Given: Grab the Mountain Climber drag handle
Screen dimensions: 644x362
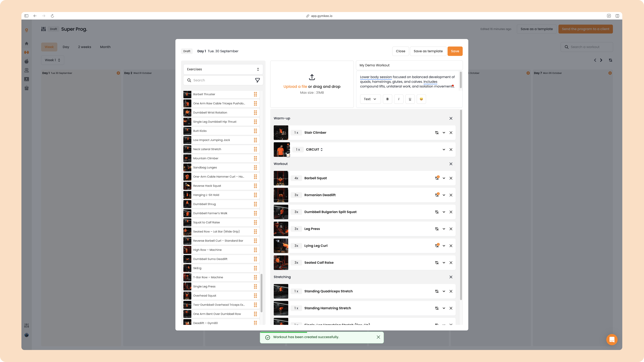Looking at the screenshot, I should point(255,159).
